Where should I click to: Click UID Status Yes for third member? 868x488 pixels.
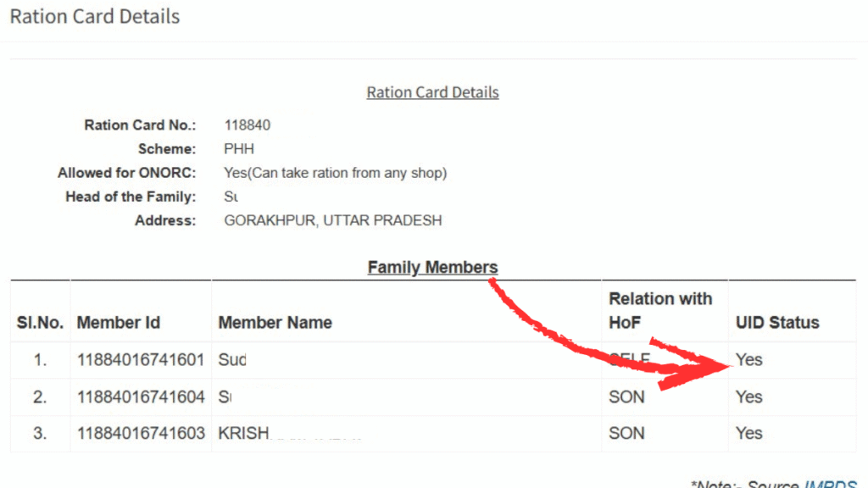click(x=749, y=433)
